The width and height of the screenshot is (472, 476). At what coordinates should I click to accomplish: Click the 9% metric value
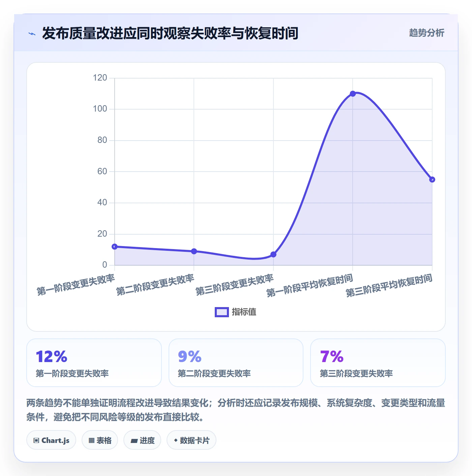190,357
